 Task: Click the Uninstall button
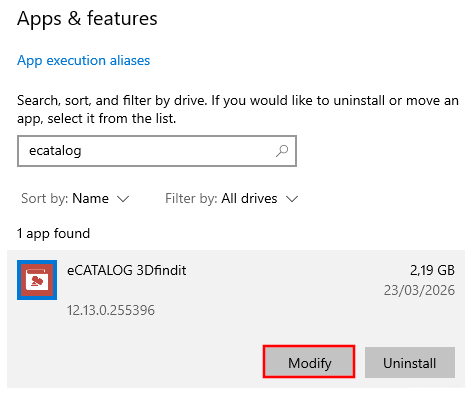point(410,362)
